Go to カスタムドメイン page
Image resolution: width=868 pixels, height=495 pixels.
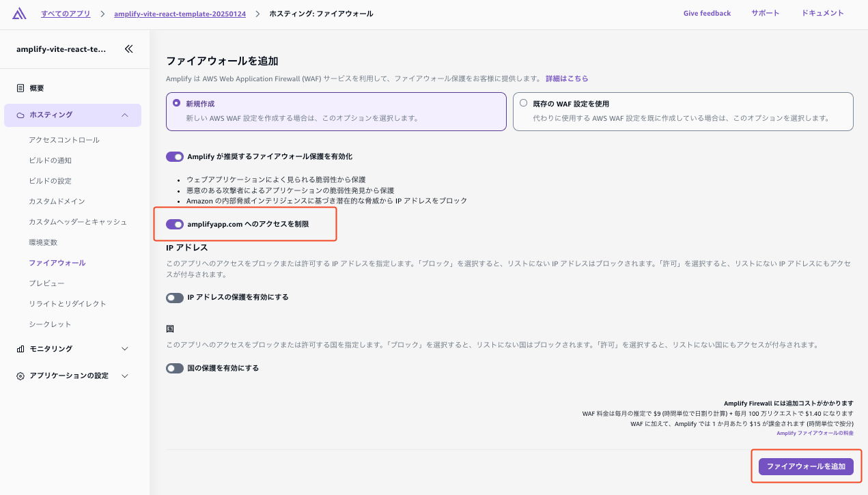click(x=57, y=201)
